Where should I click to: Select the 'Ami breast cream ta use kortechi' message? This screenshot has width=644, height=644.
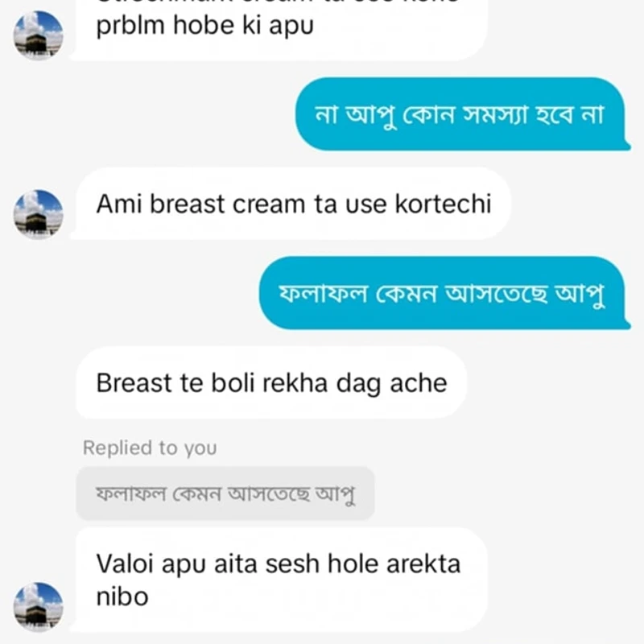tap(291, 204)
